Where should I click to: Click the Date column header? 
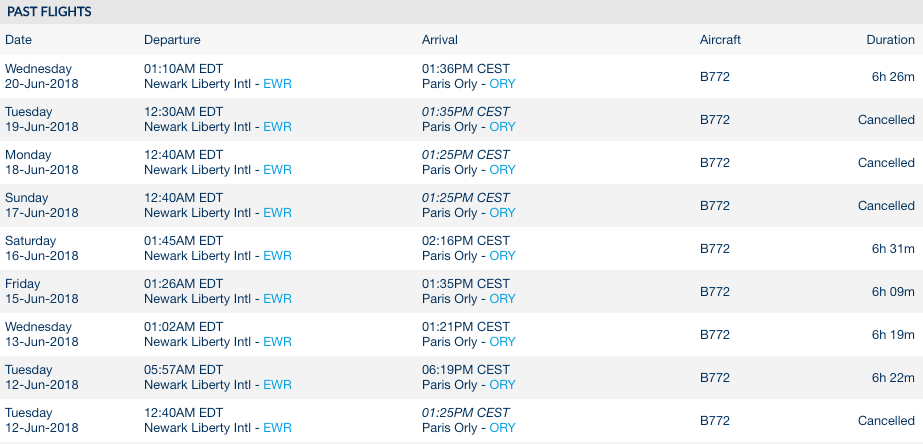pyautogui.click(x=18, y=40)
